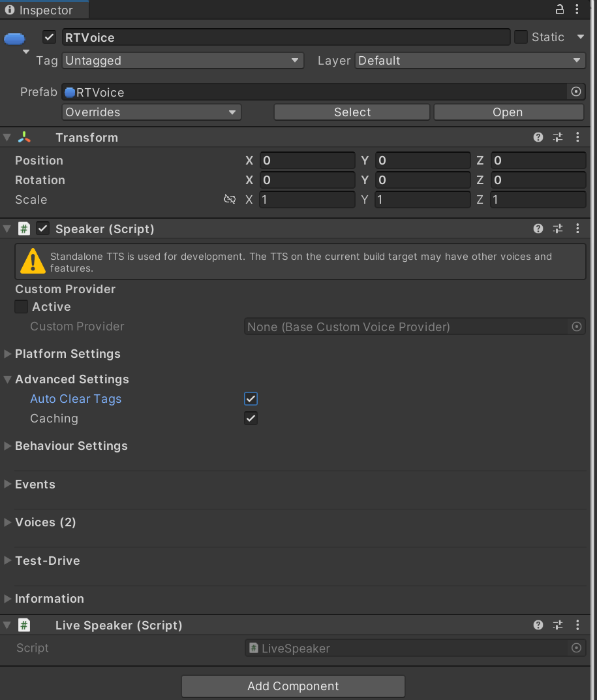Open Live Speaker script help icon
This screenshot has width=597, height=700.
click(x=538, y=625)
